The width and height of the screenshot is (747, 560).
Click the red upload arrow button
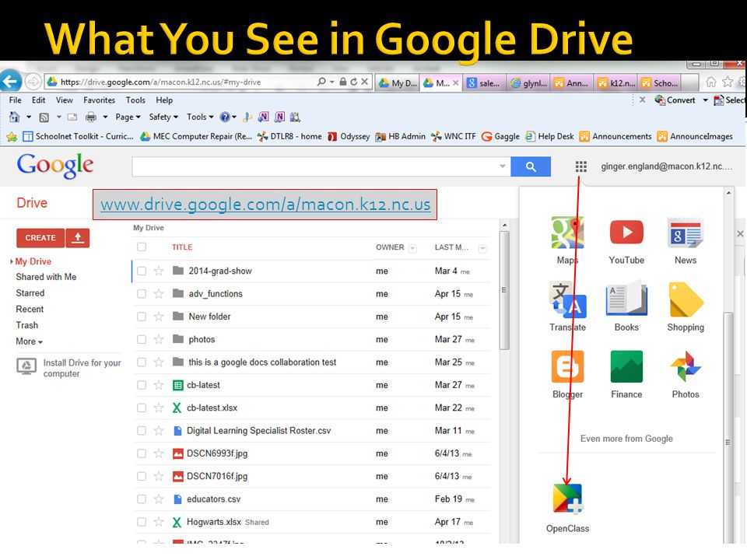point(78,238)
